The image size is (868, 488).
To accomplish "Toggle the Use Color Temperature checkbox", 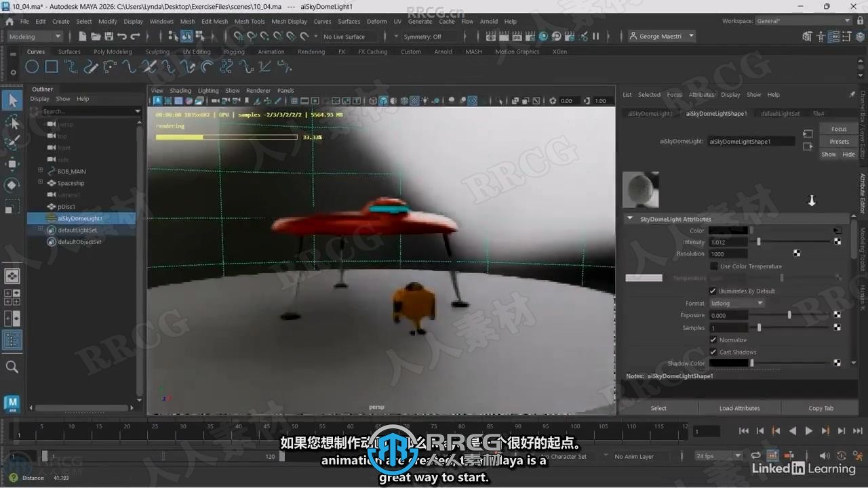I will click(x=713, y=266).
